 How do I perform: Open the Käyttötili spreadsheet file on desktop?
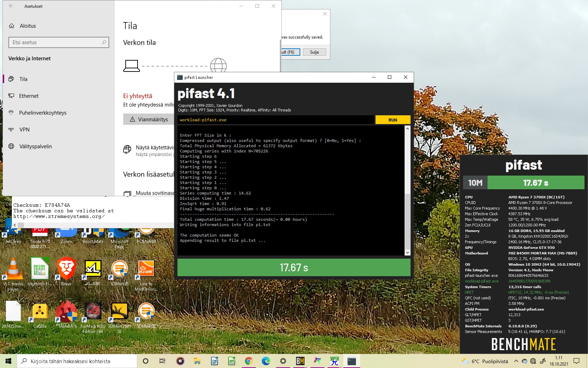[40, 272]
